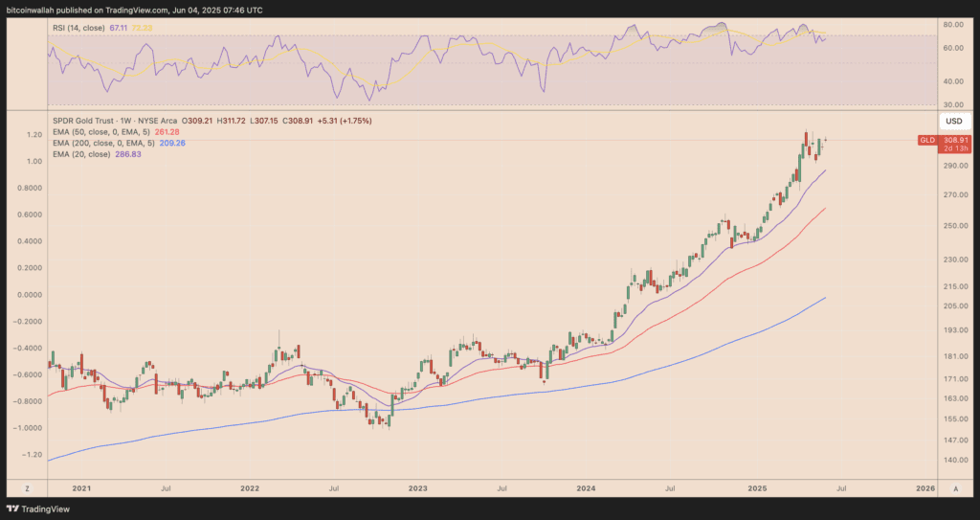The width and height of the screenshot is (980, 520).
Task: Click the 140.00 price axis label
Action: [x=956, y=460]
